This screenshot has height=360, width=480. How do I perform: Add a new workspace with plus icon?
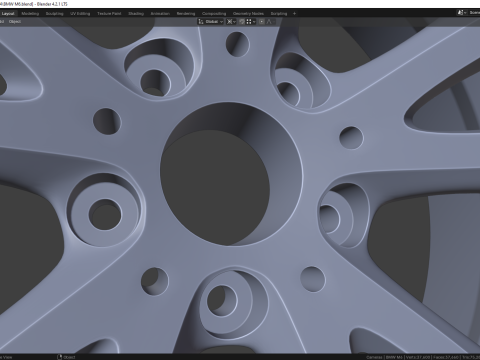tap(294, 14)
